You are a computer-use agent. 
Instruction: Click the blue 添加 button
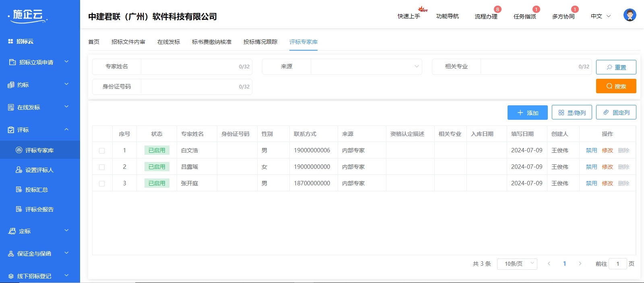tap(527, 113)
